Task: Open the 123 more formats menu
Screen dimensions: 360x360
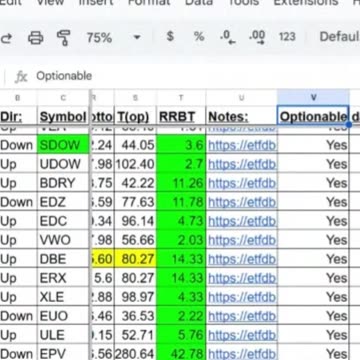Action: pyautogui.click(x=287, y=37)
